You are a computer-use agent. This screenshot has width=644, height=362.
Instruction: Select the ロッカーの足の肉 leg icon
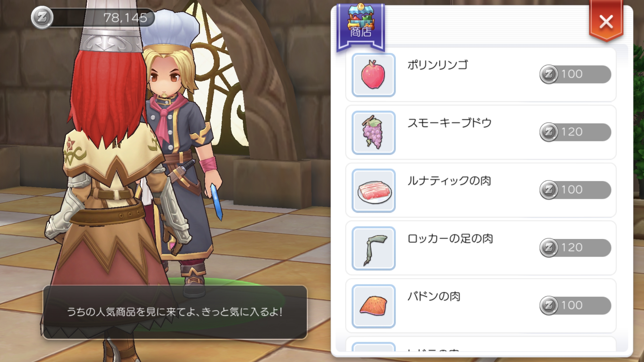coord(374,248)
